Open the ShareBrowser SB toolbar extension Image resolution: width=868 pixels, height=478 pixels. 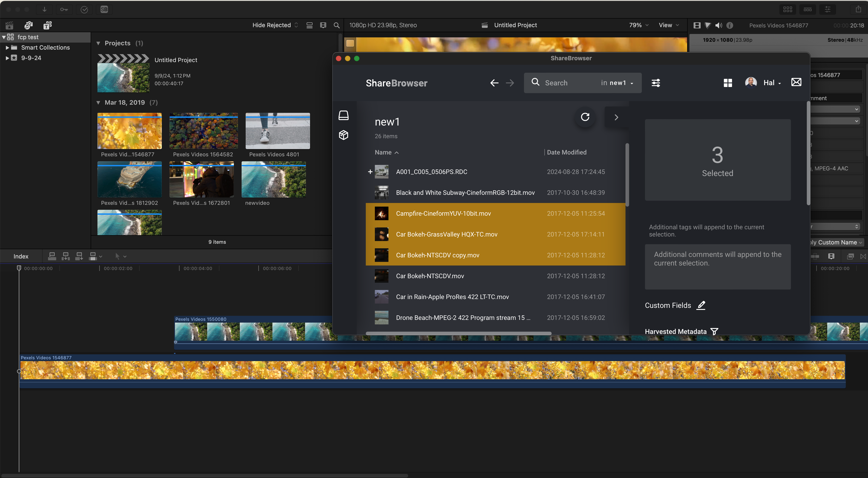(104, 10)
